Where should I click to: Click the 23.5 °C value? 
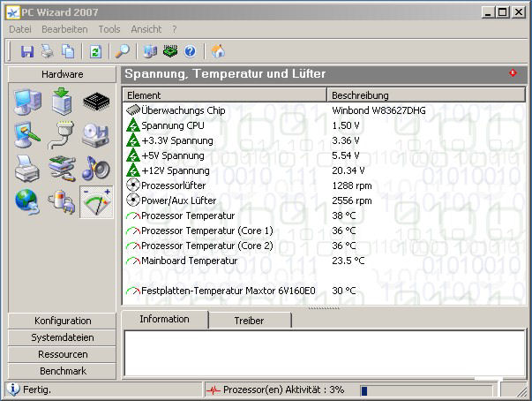[348, 261]
